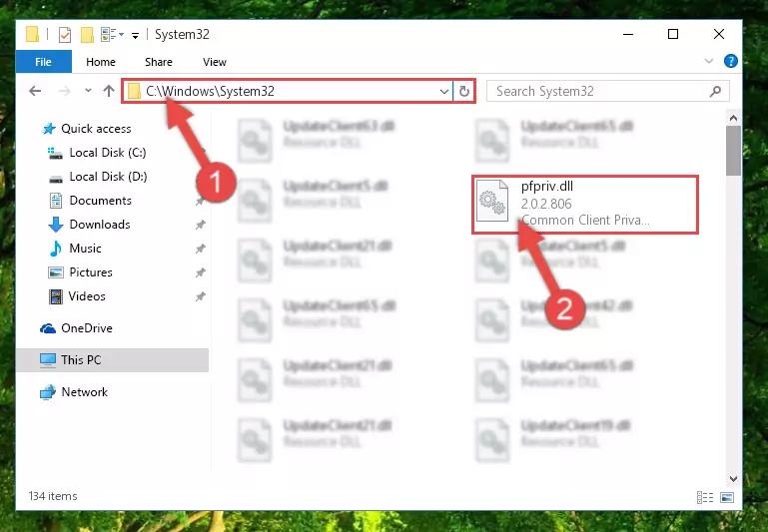Open the Customize Quick Access Toolbar dropdown arrow
The height and width of the screenshot is (532, 768).
coord(135,35)
